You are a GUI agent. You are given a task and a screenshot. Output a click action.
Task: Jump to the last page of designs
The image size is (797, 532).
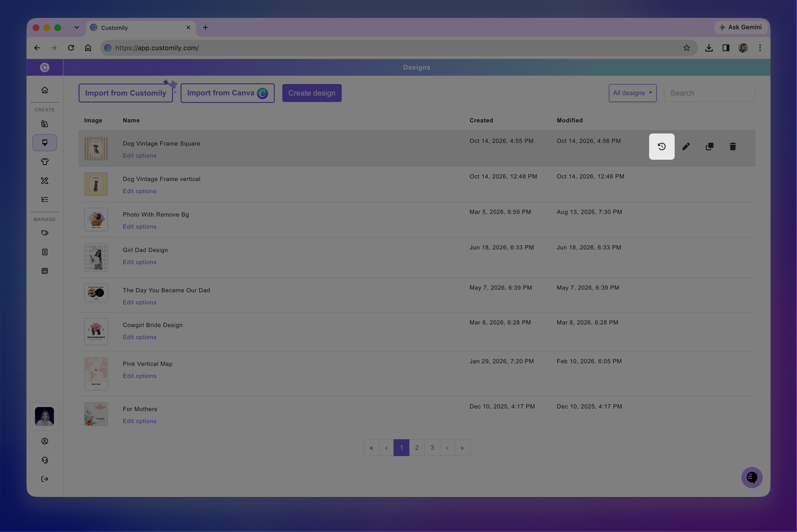pyautogui.click(x=462, y=448)
